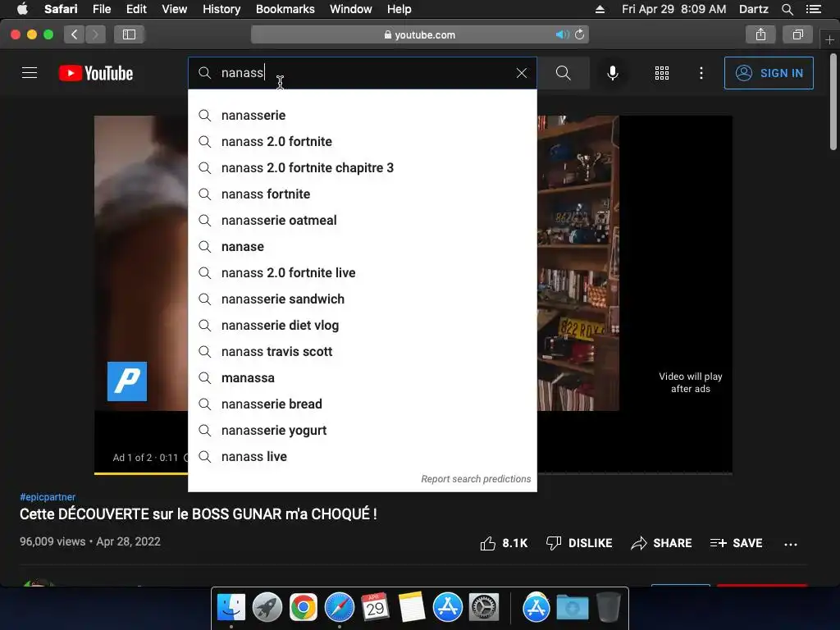Go forward with Safari's forward arrow

[95, 34]
